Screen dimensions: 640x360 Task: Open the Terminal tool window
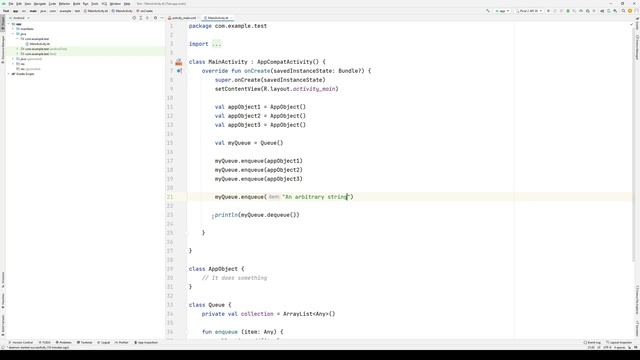pyautogui.click(x=85, y=342)
